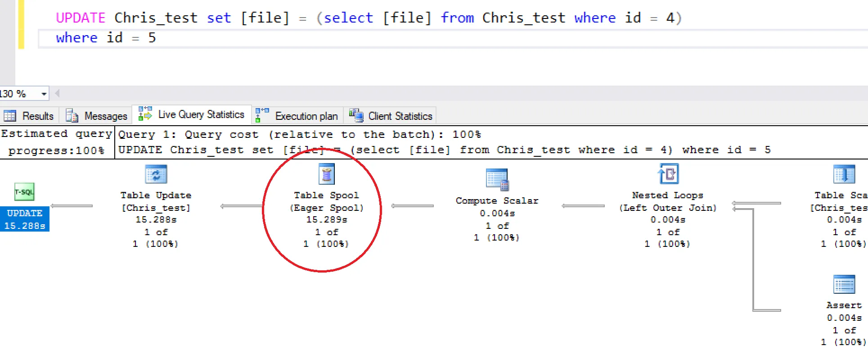Click the Assert 0.004s time value
This screenshot has width=868, height=355.
[x=844, y=318]
